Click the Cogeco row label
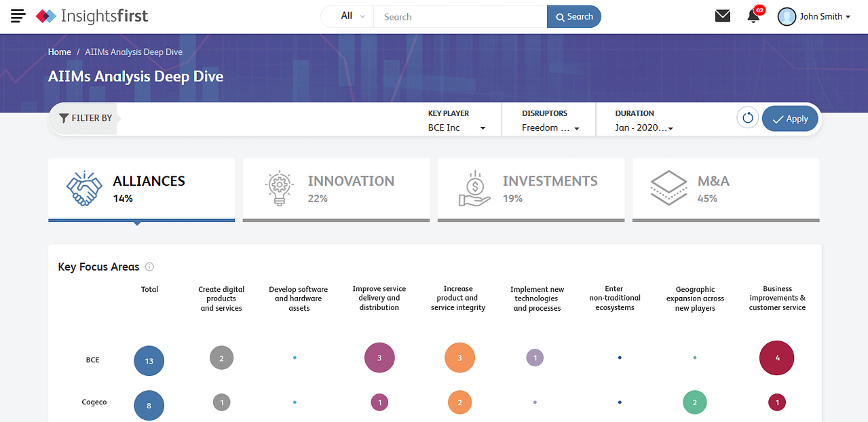Viewport: 868px width, 422px height. (x=94, y=402)
